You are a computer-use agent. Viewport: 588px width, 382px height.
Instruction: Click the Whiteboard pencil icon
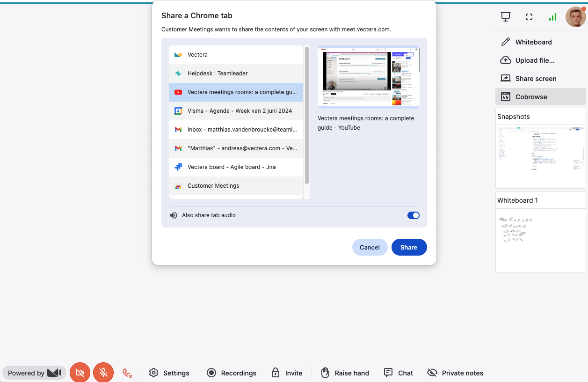(506, 42)
